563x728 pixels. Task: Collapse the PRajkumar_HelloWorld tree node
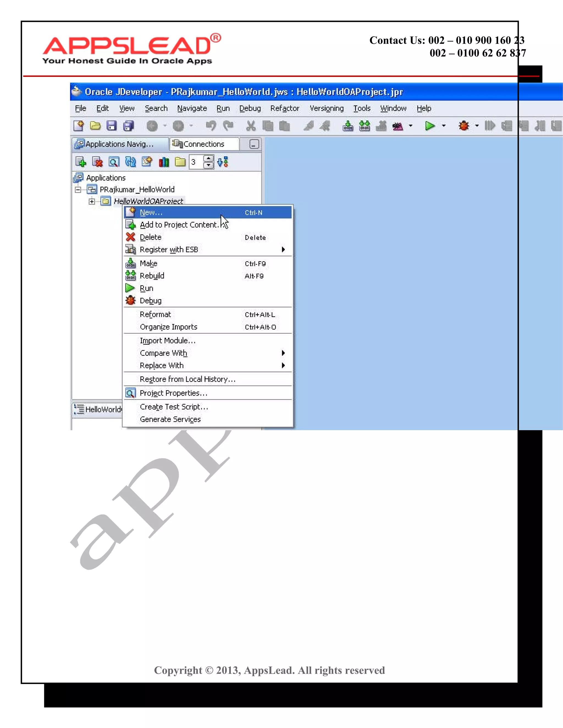(78, 190)
